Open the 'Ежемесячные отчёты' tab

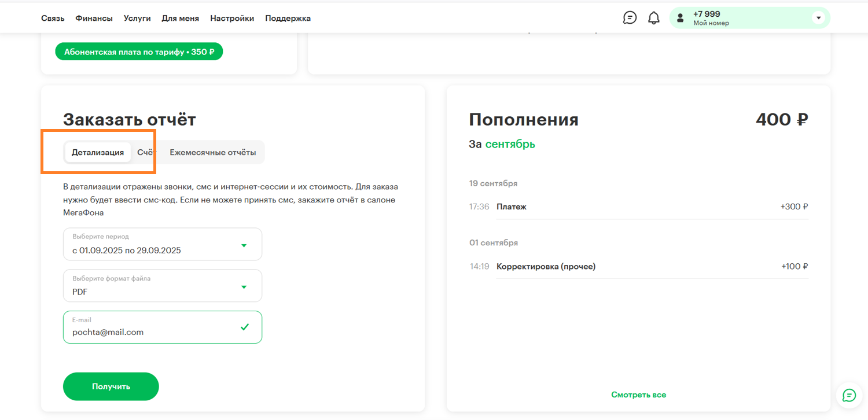[x=211, y=152]
